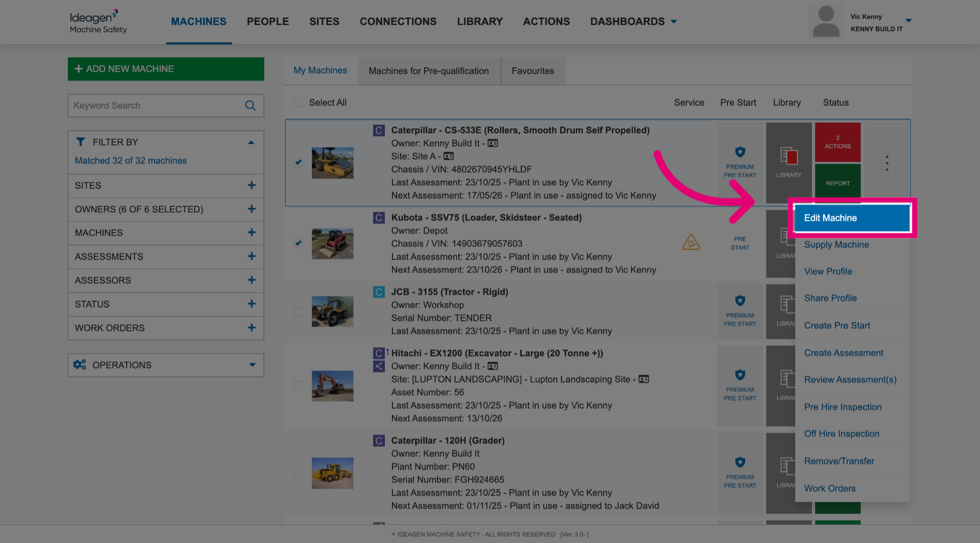Click the share icon on Hitachi EX1200
980x543 pixels.
[379, 366]
